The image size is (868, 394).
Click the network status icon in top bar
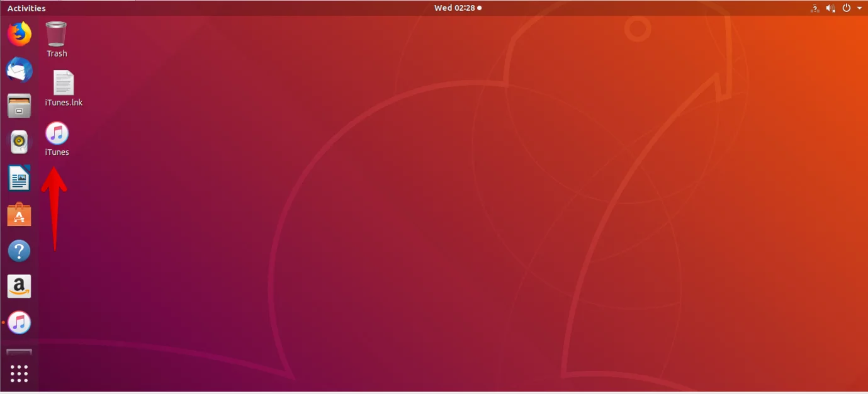point(815,8)
